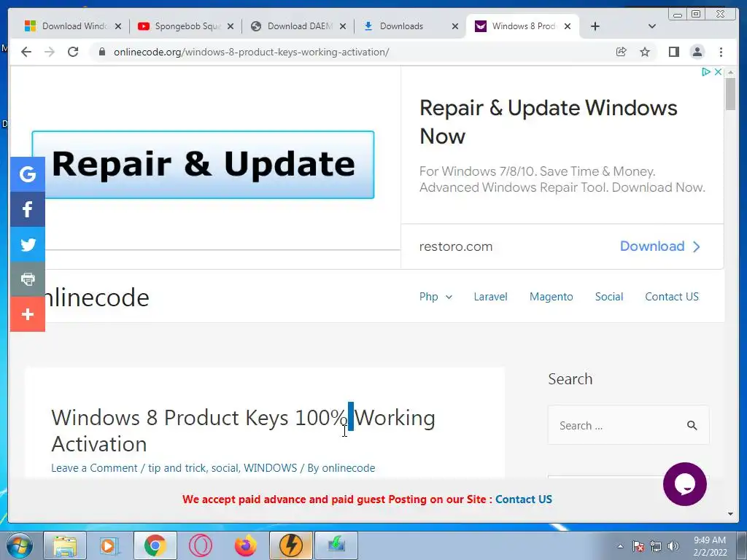Open the Magento menu item
The height and width of the screenshot is (560, 747).
click(x=551, y=297)
